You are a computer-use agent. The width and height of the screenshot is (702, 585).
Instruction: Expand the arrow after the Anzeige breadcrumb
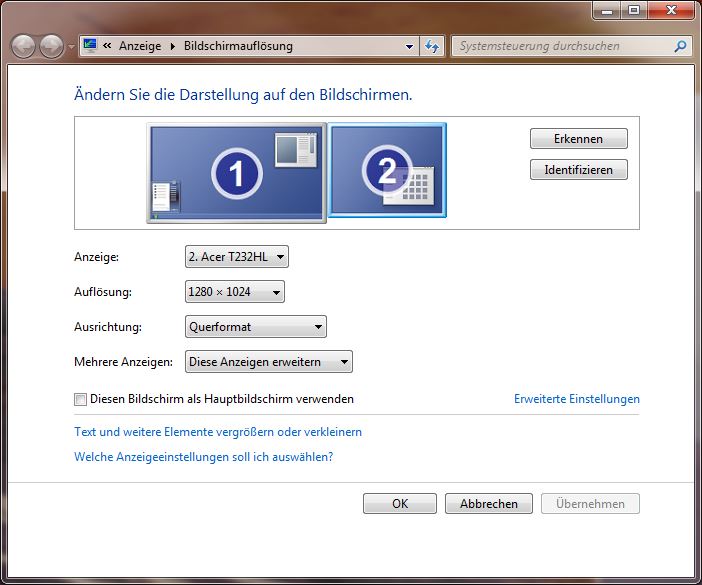pyautogui.click(x=172, y=46)
